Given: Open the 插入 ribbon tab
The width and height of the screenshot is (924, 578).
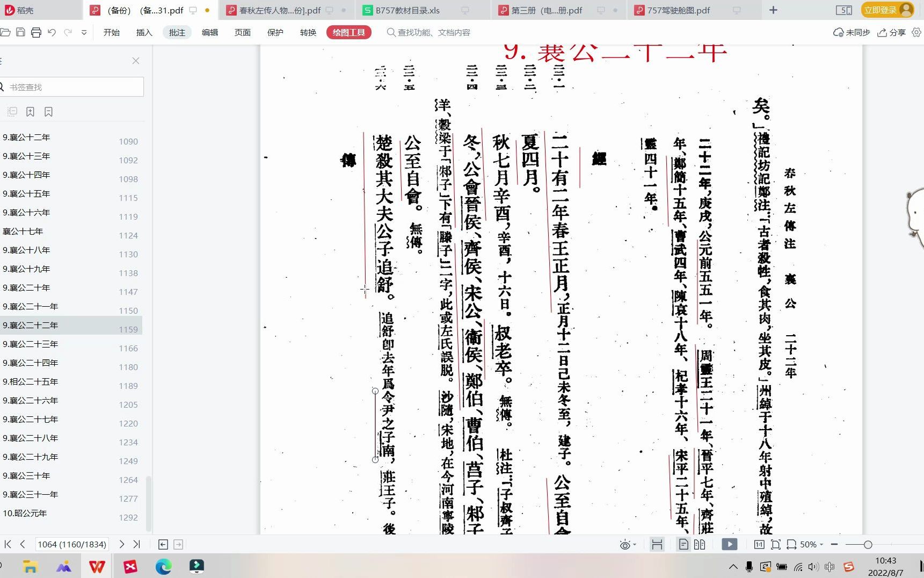Looking at the screenshot, I should point(144,32).
